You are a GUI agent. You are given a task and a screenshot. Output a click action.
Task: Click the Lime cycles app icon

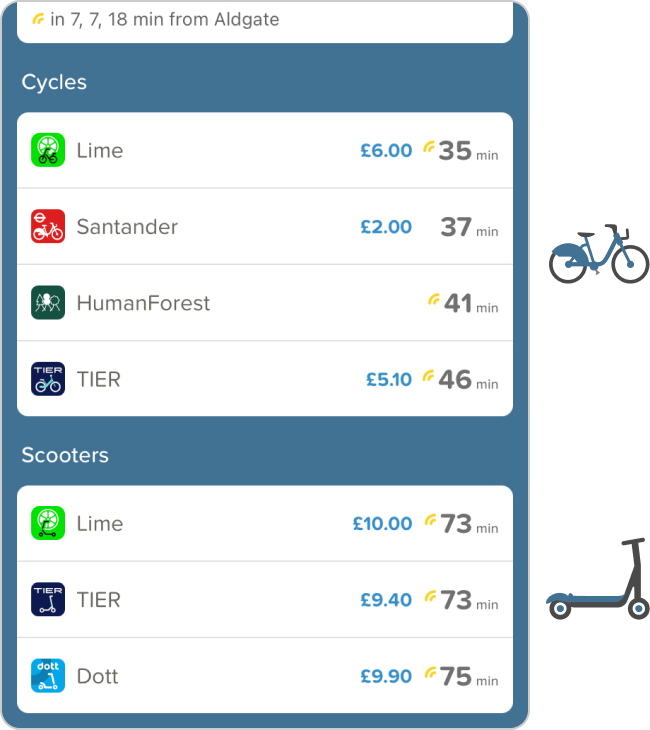[48, 150]
